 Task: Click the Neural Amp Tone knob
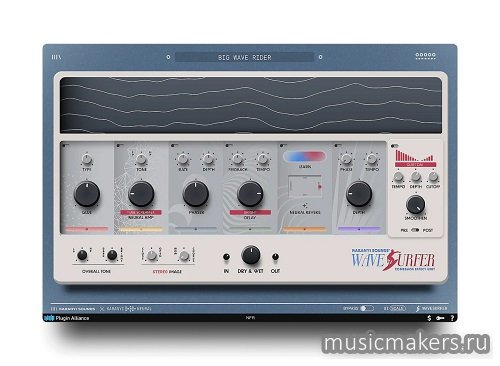click(141, 160)
